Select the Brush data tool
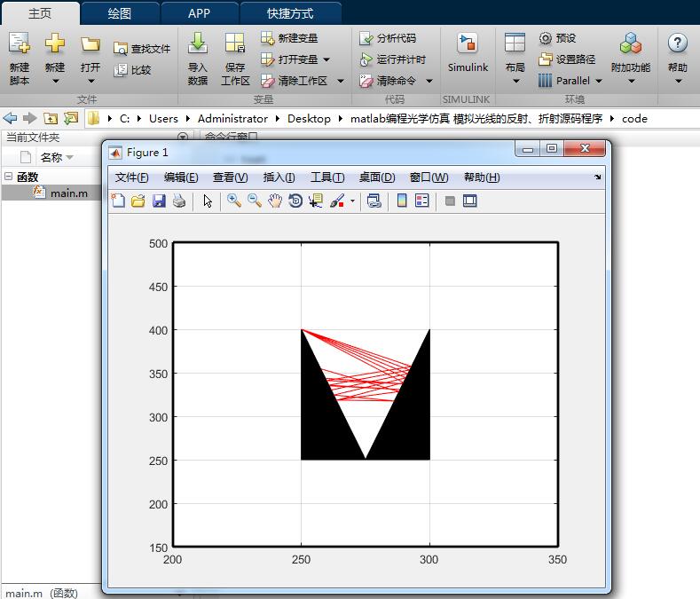Viewport: 700px width, 599px height. [337, 201]
